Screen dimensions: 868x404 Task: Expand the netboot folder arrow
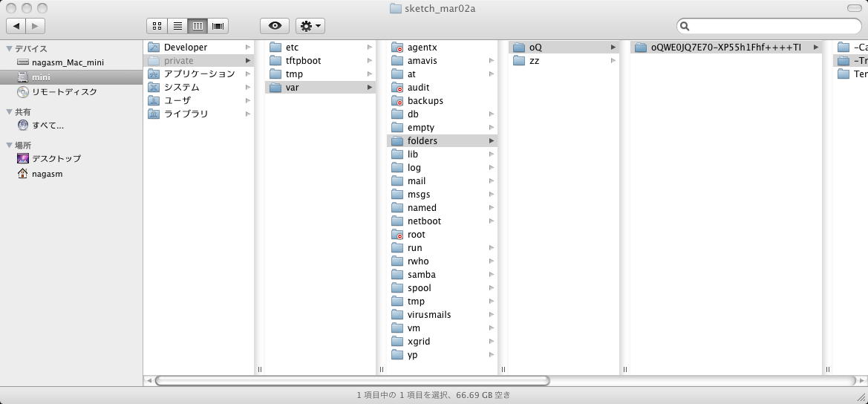pos(491,221)
